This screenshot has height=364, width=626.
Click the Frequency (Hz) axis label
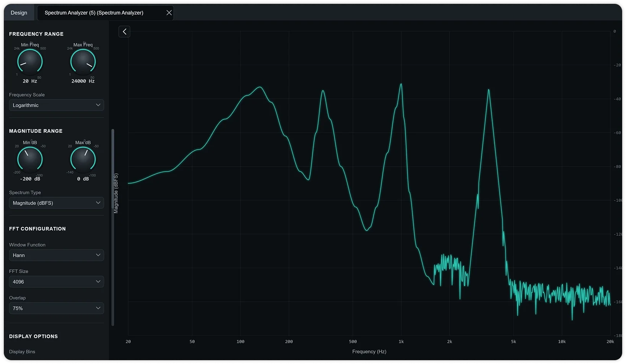coord(369,351)
